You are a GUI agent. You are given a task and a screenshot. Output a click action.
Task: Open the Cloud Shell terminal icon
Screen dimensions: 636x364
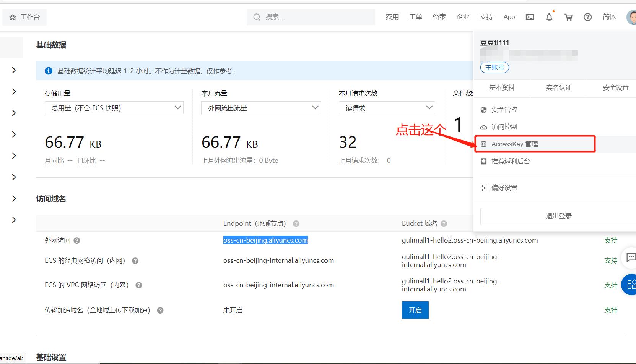pyautogui.click(x=530, y=17)
